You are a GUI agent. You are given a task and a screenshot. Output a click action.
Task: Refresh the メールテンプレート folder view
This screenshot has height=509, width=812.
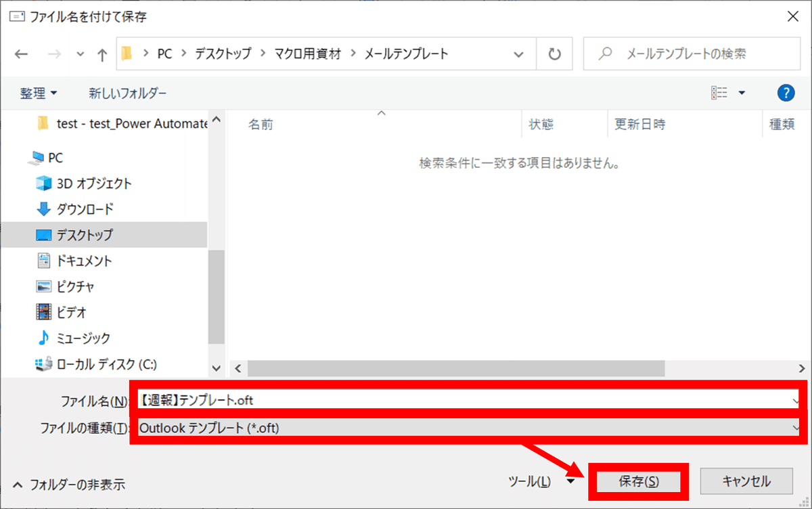555,53
